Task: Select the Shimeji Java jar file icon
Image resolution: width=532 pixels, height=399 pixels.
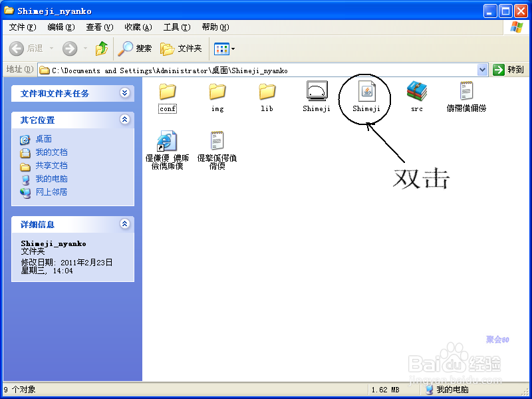Action: coord(366,91)
